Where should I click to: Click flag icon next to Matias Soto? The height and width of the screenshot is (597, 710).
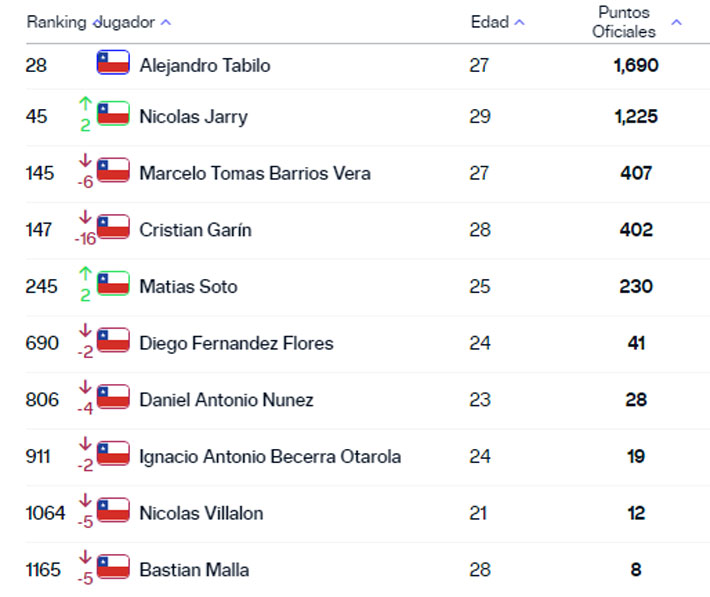(113, 284)
